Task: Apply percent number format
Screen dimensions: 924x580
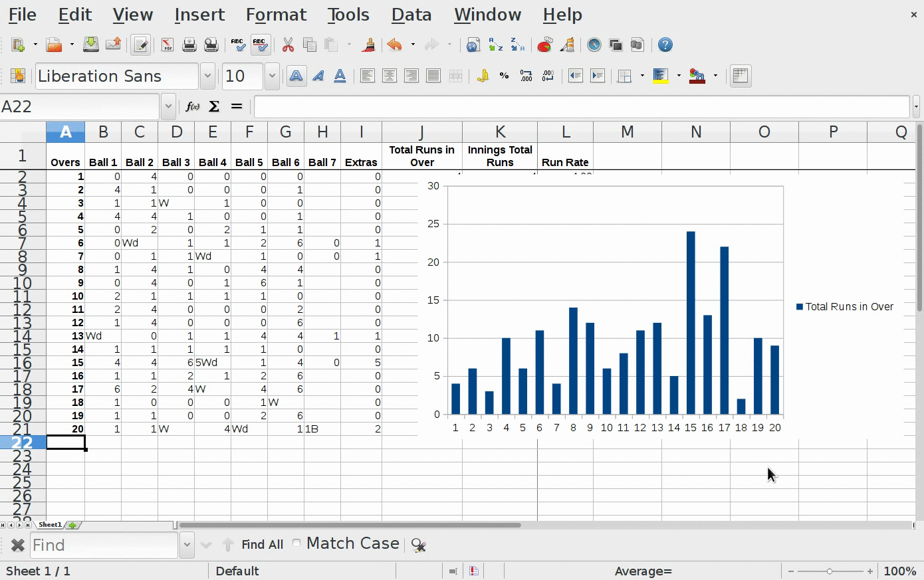Action: pyautogui.click(x=504, y=76)
